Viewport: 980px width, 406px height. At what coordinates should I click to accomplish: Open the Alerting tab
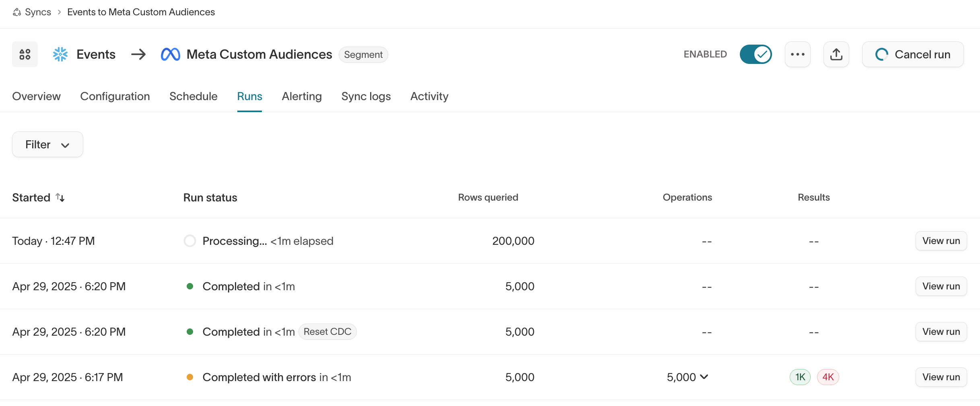click(302, 96)
